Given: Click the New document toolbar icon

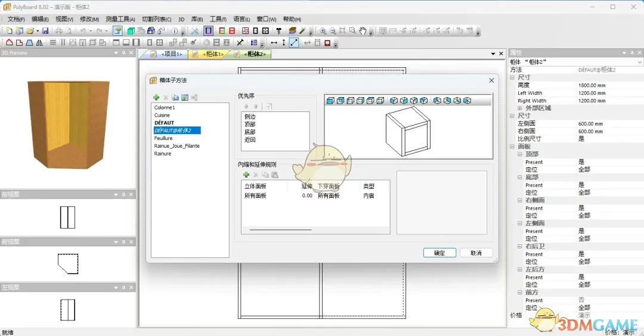Looking at the screenshot, I should [9, 31].
